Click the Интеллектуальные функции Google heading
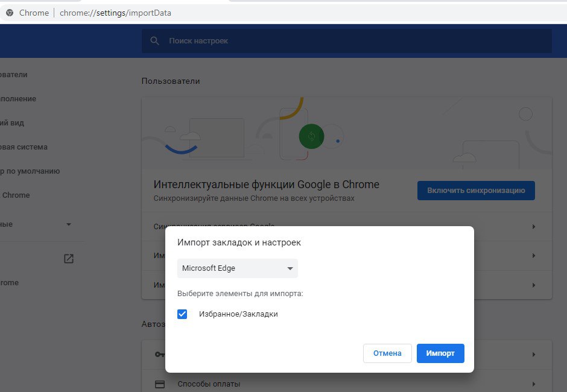This screenshot has width=567, height=392. [x=266, y=185]
